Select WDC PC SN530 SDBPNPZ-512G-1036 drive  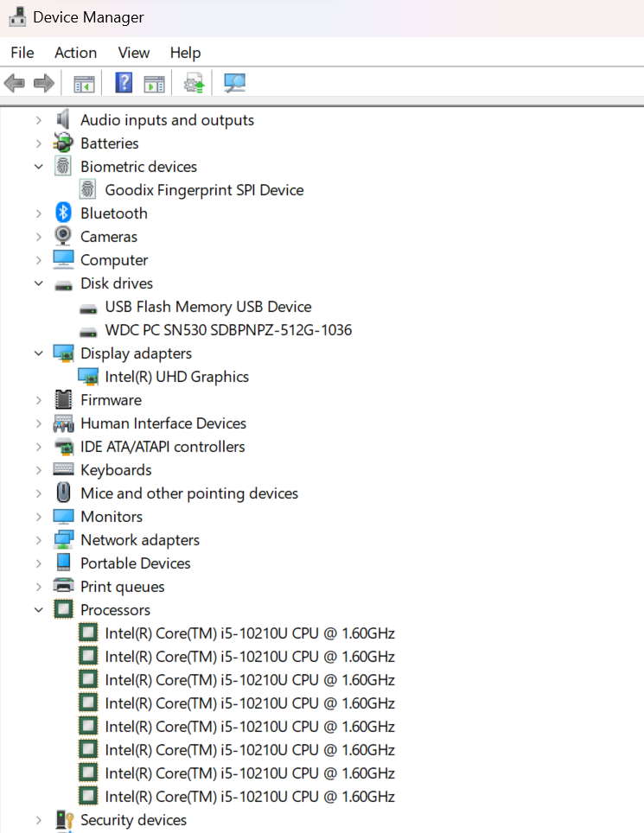coord(228,330)
